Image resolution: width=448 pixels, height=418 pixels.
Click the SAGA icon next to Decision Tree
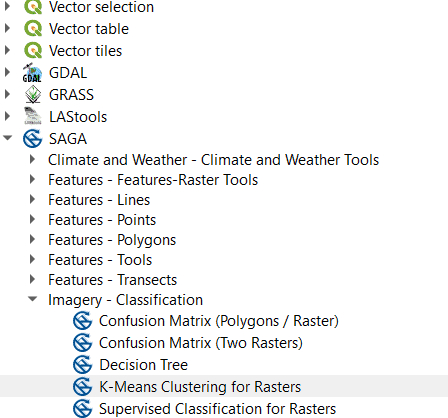82,364
